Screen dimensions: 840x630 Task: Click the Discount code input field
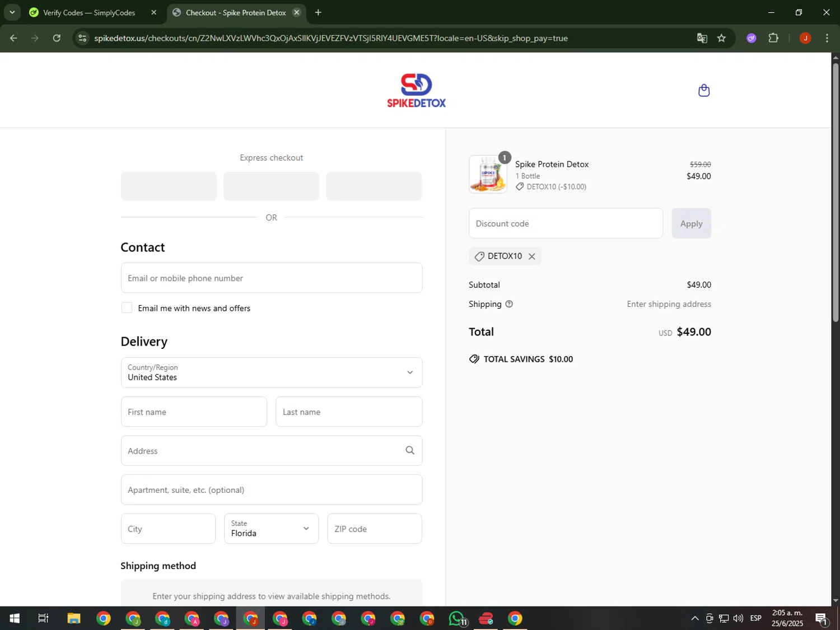(566, 223)
